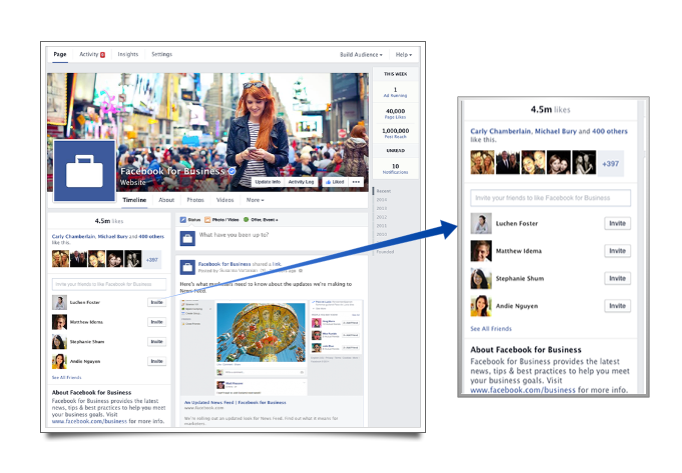Expand the Help dropdown menu

403,54
